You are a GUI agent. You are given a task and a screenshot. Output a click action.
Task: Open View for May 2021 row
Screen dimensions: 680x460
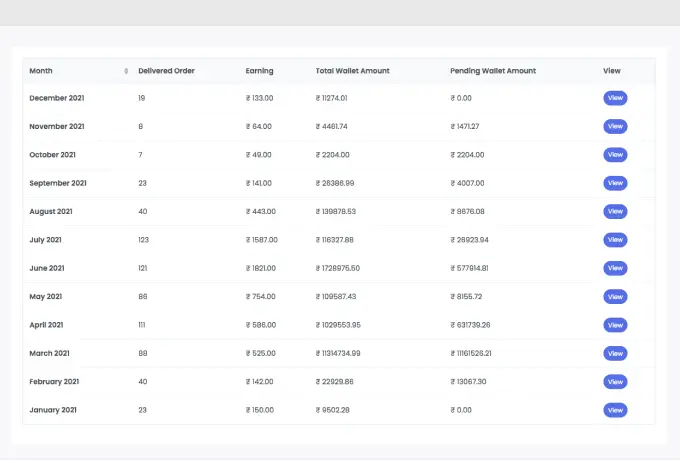[615, 297]
